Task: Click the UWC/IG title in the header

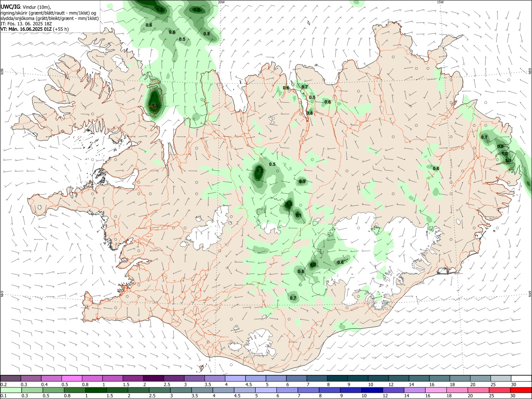Action: tap(10, 7)
